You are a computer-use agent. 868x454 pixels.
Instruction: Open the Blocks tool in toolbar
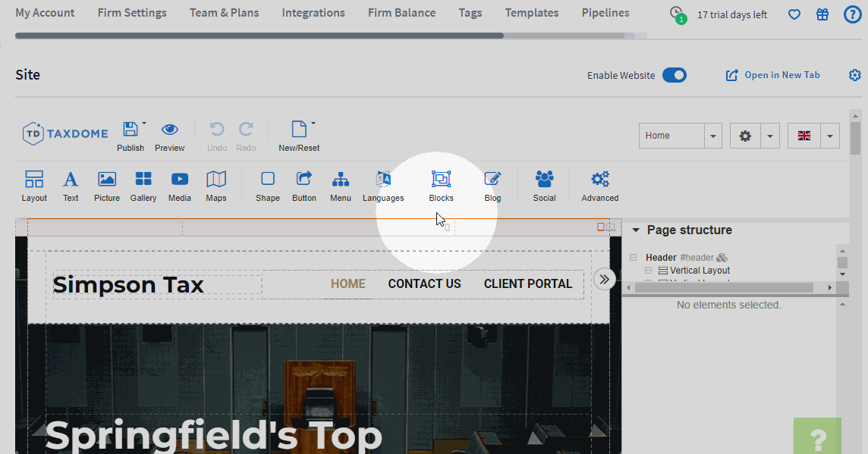(441, 186)
